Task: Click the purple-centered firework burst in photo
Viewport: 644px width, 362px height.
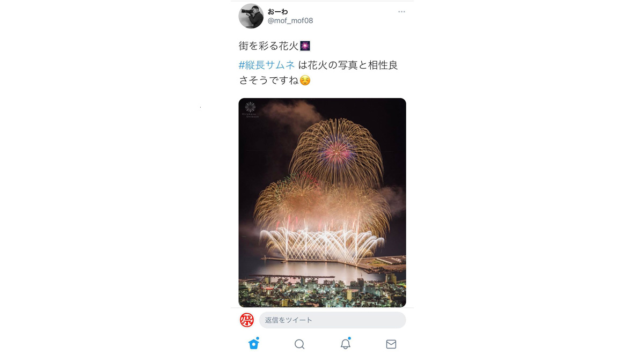Action: (336, 153)
